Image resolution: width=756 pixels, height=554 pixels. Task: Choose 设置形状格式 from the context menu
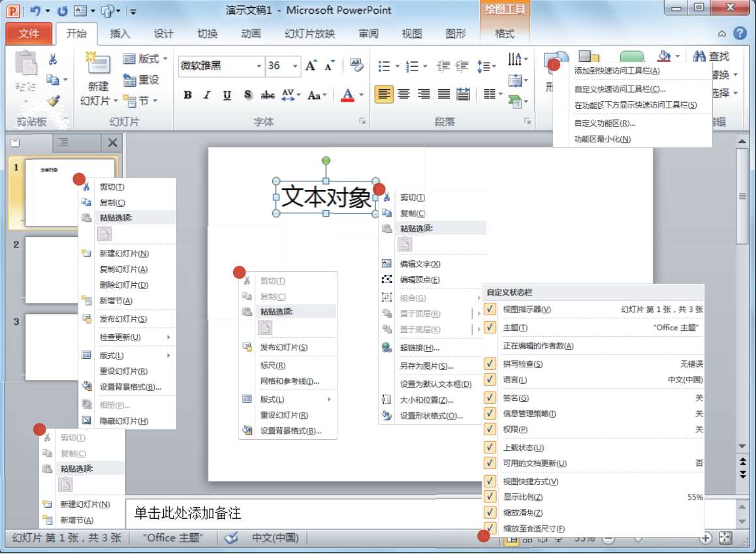[431, 416]
